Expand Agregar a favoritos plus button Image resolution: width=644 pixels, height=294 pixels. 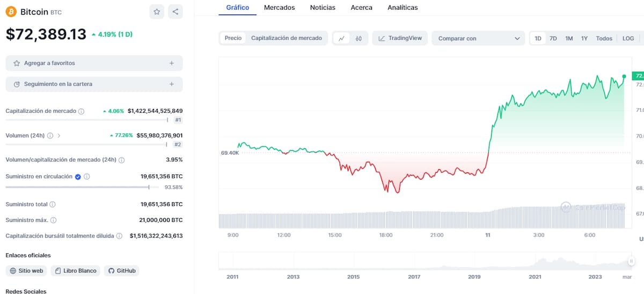tap(172, 63)
